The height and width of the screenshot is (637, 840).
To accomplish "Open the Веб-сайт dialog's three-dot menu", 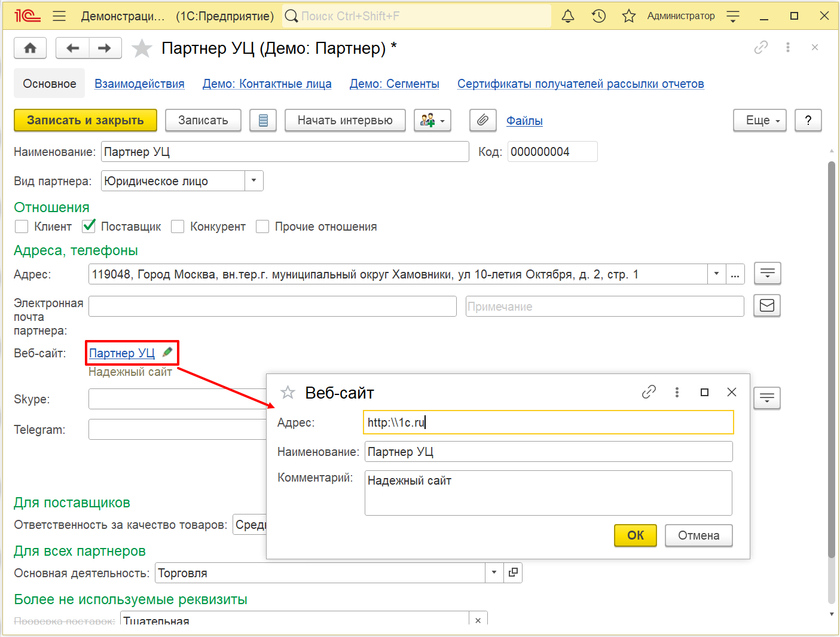I will [677, 392].
